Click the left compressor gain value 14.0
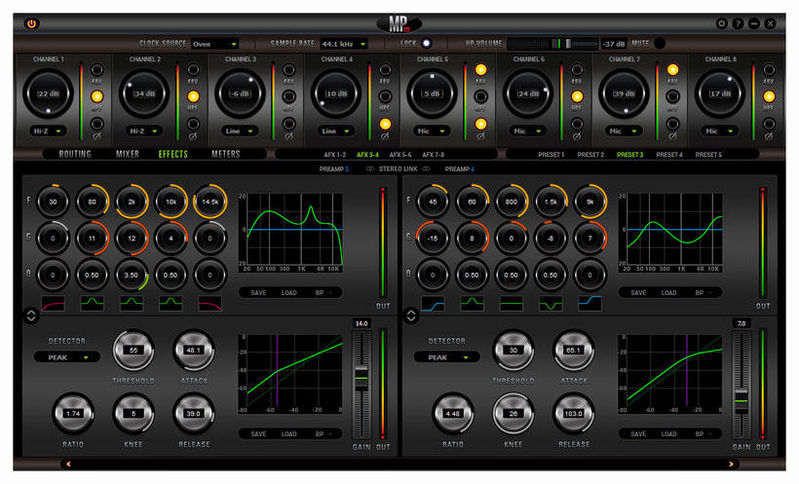The width and height of the screenshot is (799, 484). pyautogui.click(x=361, y=324)
